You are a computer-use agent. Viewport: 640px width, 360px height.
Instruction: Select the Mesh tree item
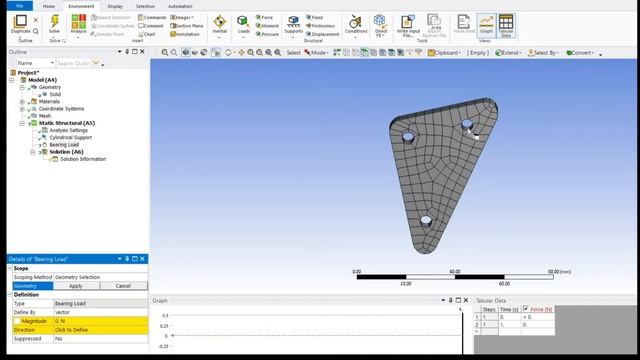click(44, 116)
